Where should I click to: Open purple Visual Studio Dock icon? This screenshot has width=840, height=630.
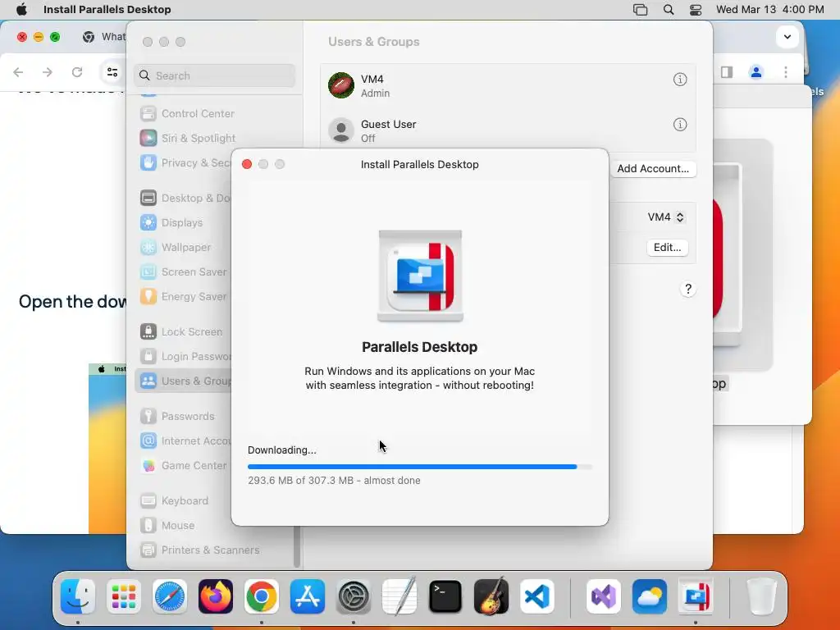point(604,596)
